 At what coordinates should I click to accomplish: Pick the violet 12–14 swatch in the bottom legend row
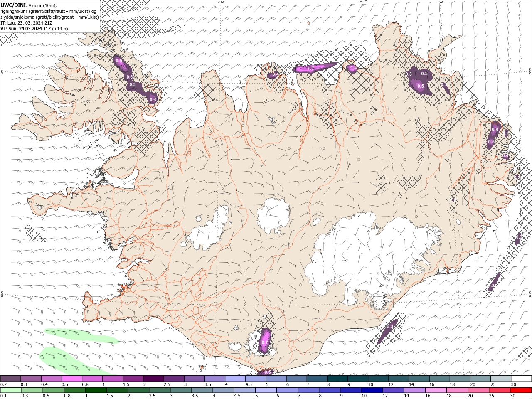(394, 390)
